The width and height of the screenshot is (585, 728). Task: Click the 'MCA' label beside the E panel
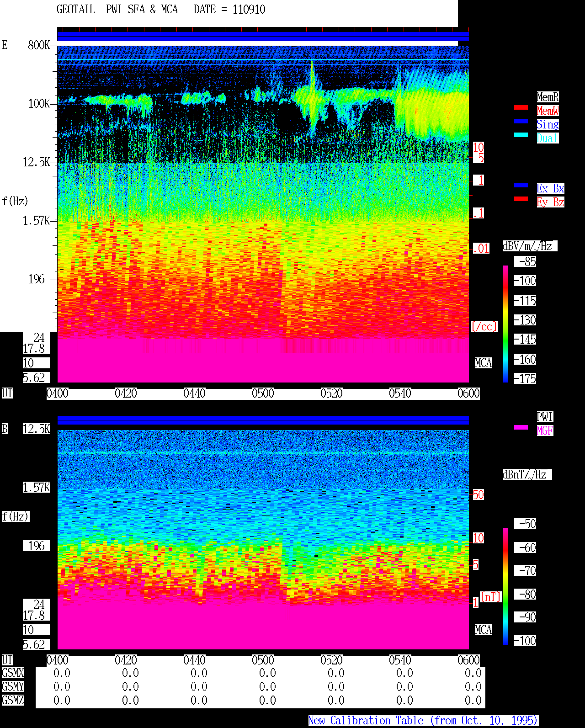click(x=484, y=363)
